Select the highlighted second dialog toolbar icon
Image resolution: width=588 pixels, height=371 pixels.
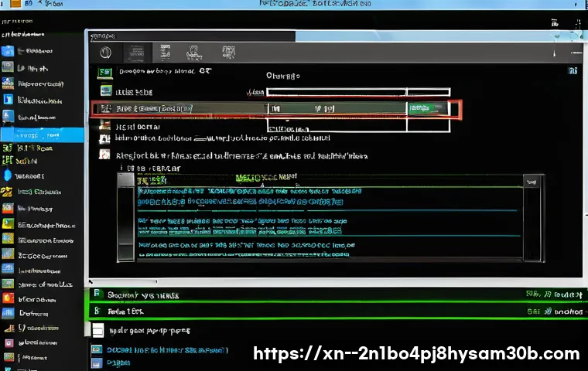135,53
